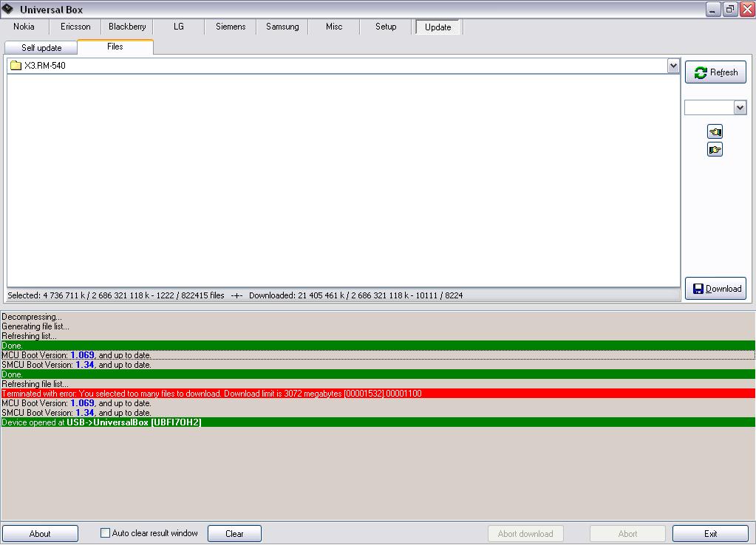756x545 pixels.
Task: Select the Files subtab
Action: (115, 47)
